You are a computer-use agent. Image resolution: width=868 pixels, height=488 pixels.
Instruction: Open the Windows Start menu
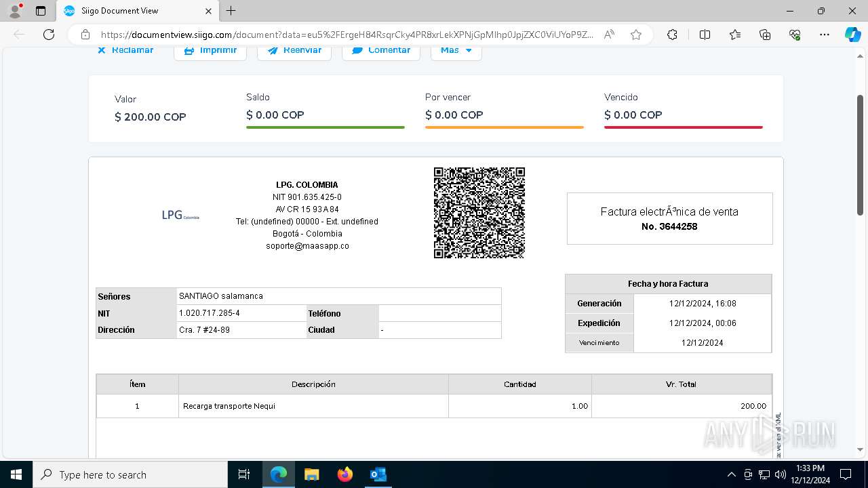coord(16,474)
